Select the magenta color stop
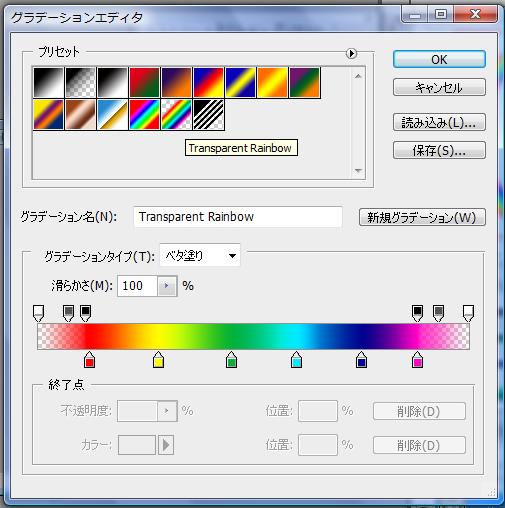Viewport: 505px width, 508px height. [x=417, y=359]
